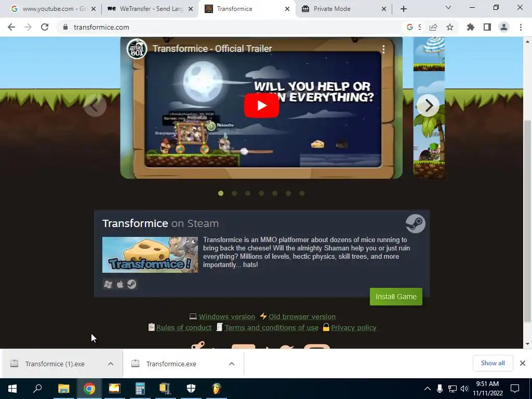Go to the previous carousel slide
532x399 pixels.
[x=95, y=105]
